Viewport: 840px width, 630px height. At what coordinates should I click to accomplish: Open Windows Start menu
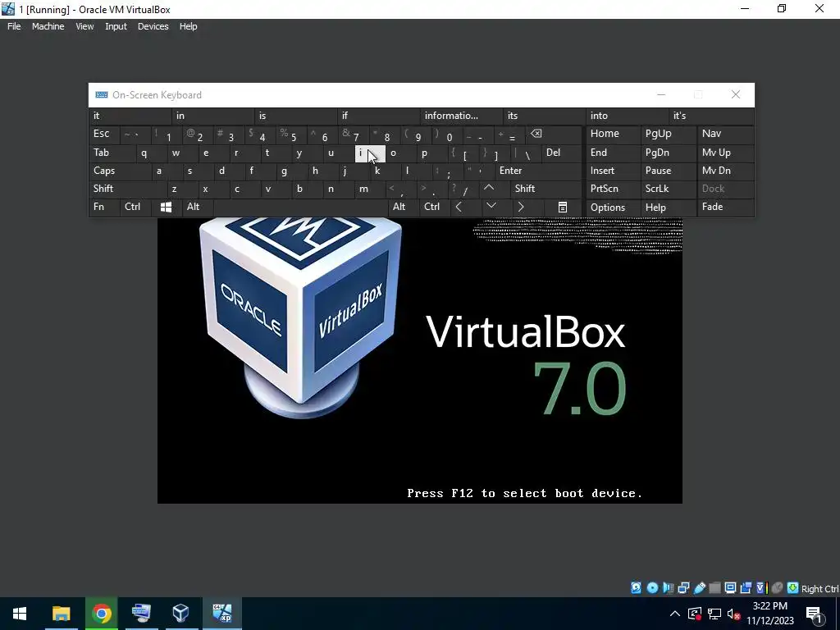[20, 614]
